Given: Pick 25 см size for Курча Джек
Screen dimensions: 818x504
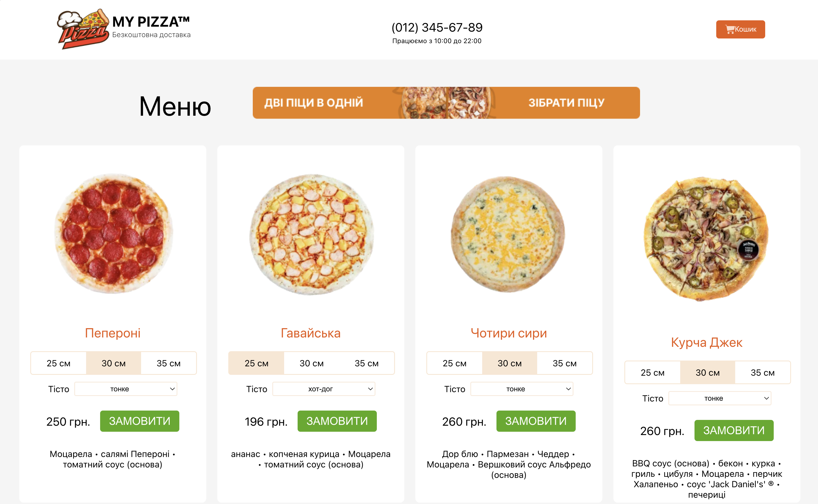Looking at the screenshot, I should 652,372.
